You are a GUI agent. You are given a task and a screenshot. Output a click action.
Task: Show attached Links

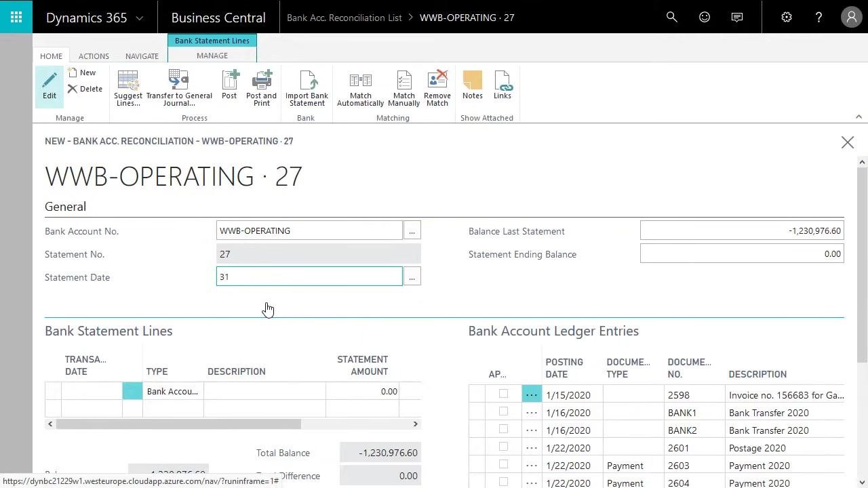pos(502,85)
